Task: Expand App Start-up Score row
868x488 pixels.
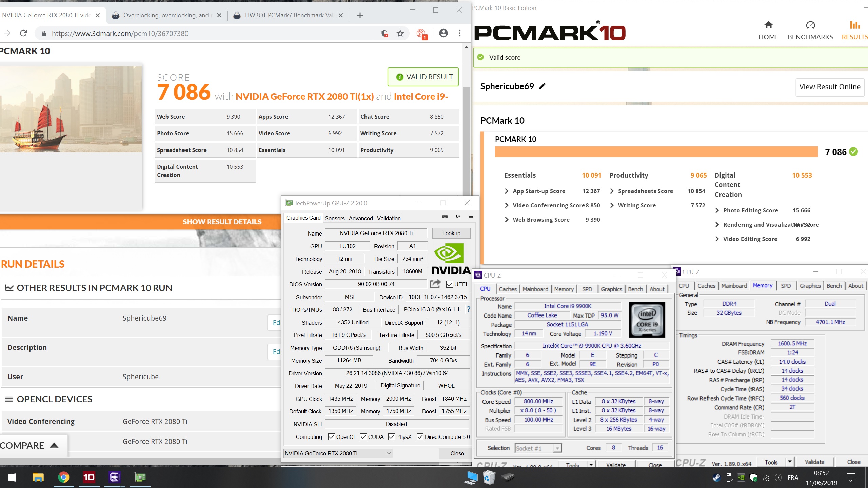Action: pos(507,191)
